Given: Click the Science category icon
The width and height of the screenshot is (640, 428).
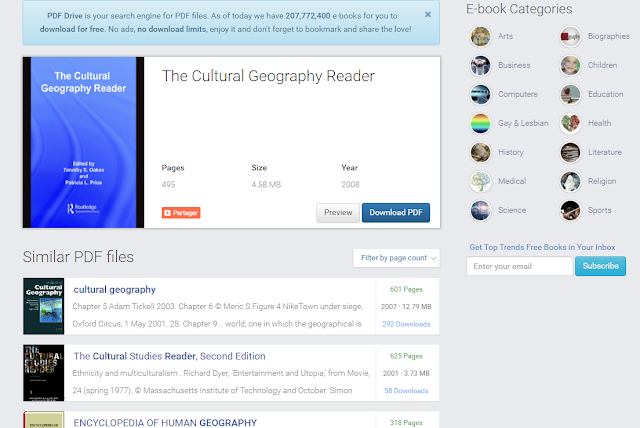Looking at the screenshot, I should [x=480, y=210].
